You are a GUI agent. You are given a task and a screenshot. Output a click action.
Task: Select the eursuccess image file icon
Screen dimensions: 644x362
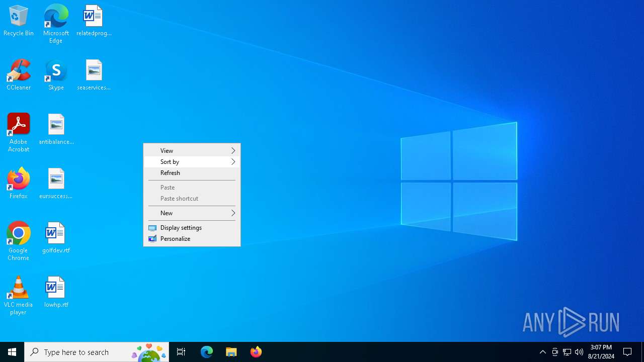click(x=56, y=184)
